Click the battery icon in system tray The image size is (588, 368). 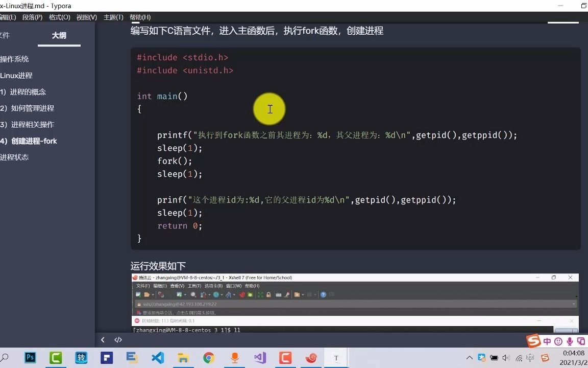[x=494, y=358]
